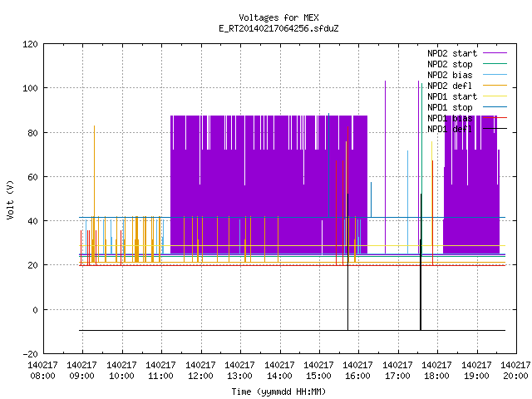The height and width of the screenshot is (399, 532).
Task: Click the y-axis tick value -20
Action: click(x=30, y=354)
